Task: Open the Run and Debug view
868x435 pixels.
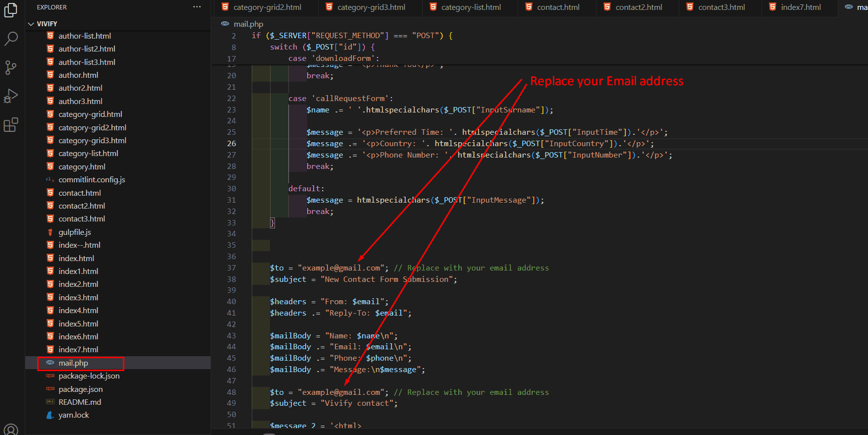Action: tap(10, 96)
